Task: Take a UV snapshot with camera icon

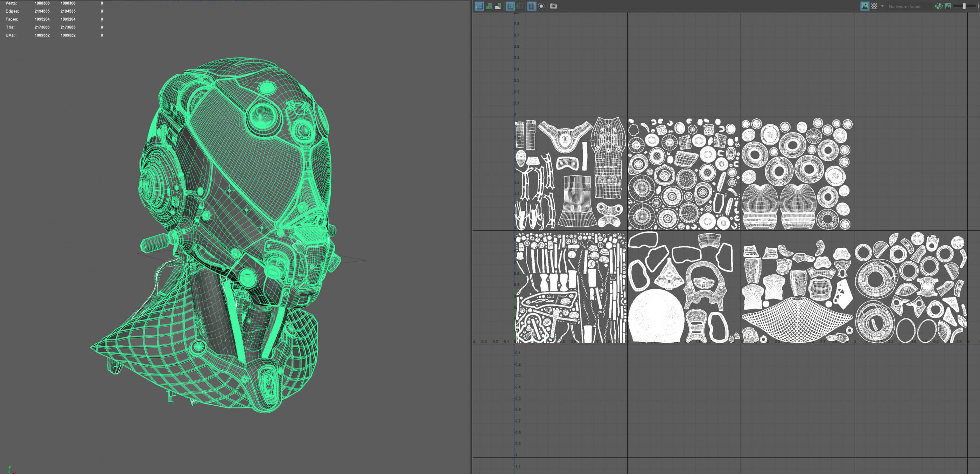Action: point(554,6)
